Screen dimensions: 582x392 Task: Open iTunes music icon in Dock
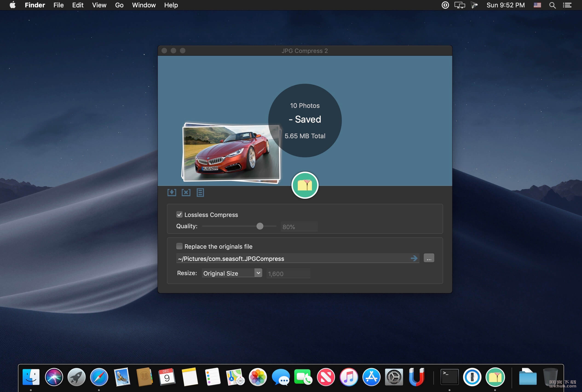click(349, 377)
